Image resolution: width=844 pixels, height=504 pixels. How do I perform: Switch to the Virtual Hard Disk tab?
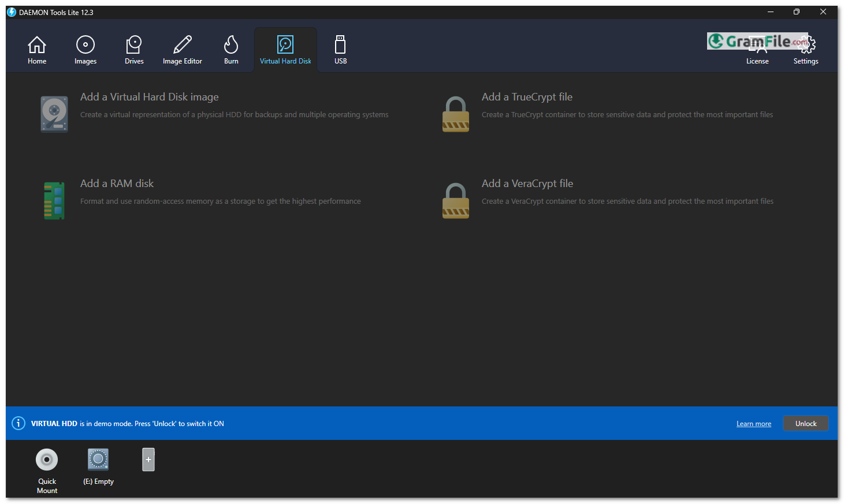285,50
